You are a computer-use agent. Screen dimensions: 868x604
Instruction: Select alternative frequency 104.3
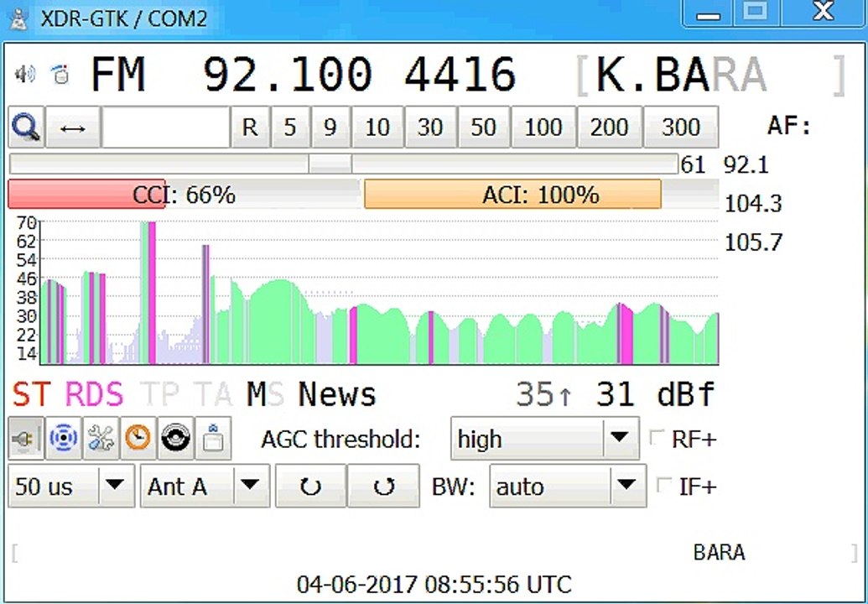753,204
